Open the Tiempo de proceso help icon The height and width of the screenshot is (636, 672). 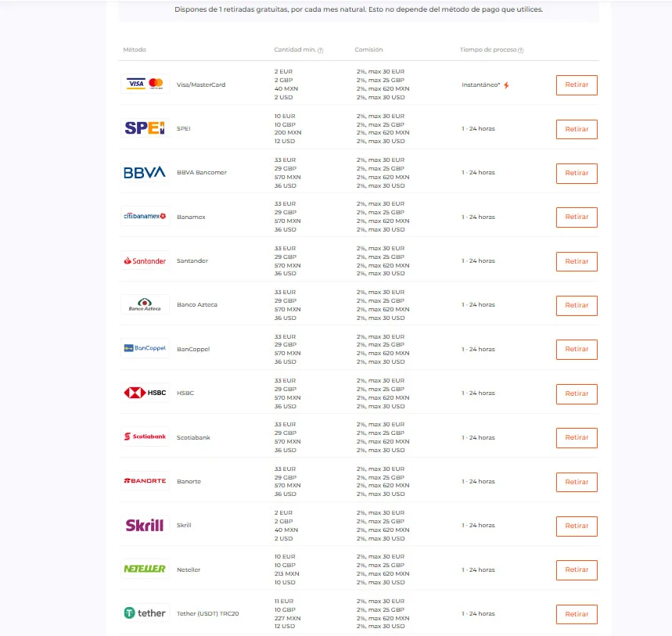click(521, 50)
